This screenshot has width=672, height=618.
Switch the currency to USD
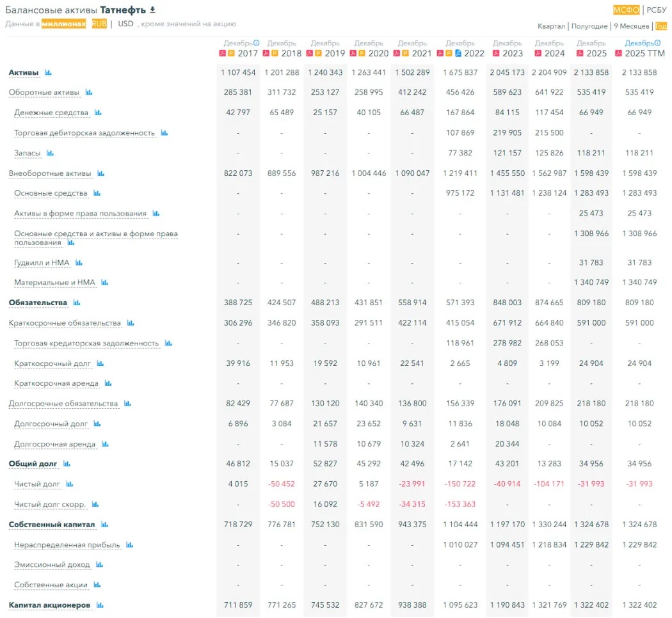point(125,24)
